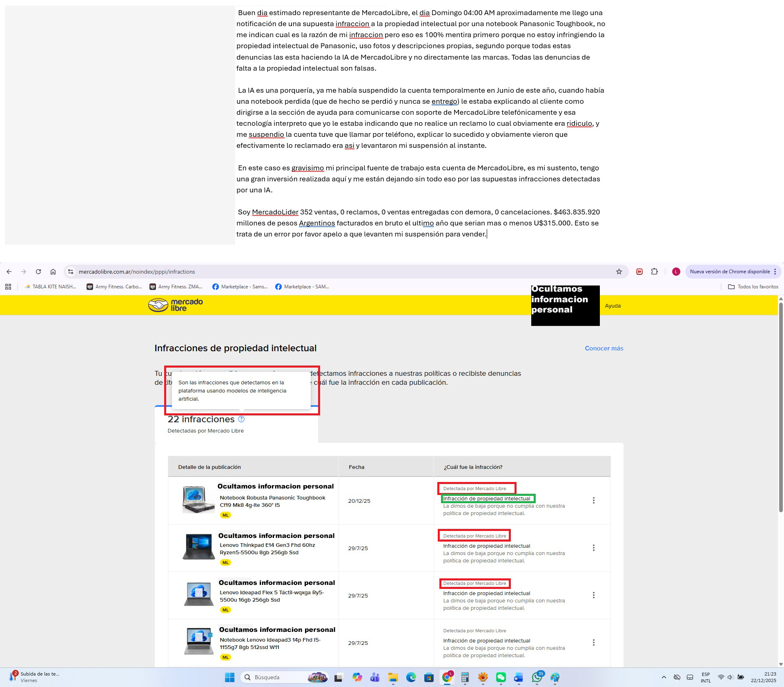Image resolution: width=784 pixels, height=687 pixels.
Task: Click the page vertical scrollbar thumb
Action: pos(781,408)
